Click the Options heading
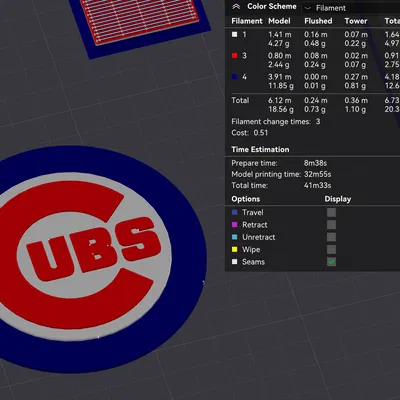 [x=246, y=199]
